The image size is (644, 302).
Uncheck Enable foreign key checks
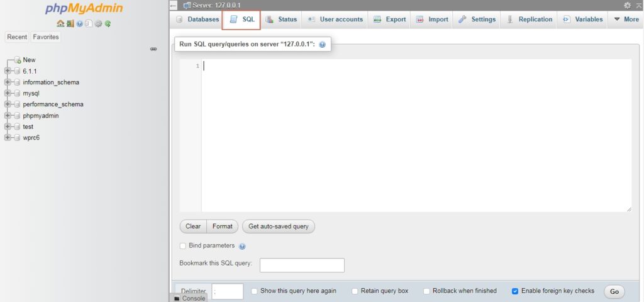(x=515, y=291)
